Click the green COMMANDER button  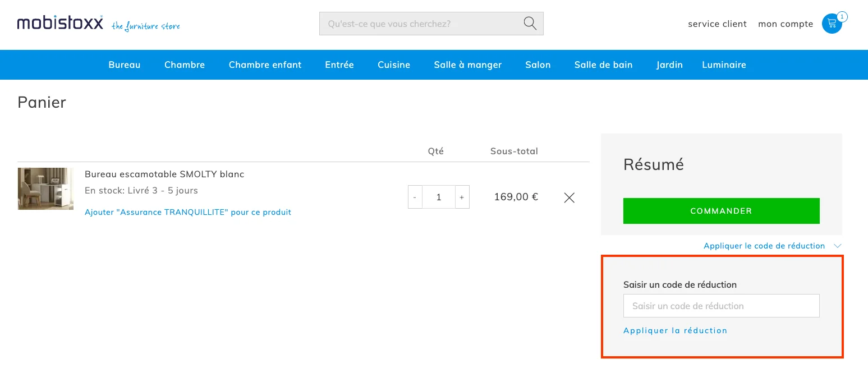click(721, 210)
